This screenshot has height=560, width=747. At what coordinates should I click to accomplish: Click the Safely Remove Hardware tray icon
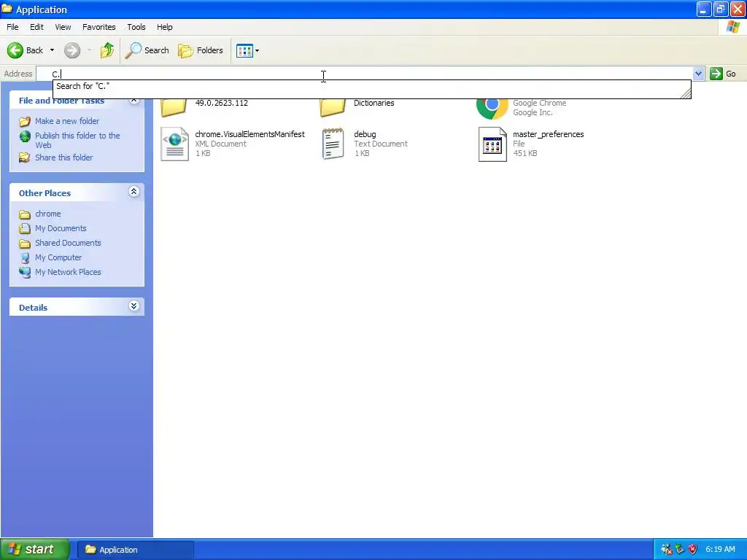click(680, 550)
